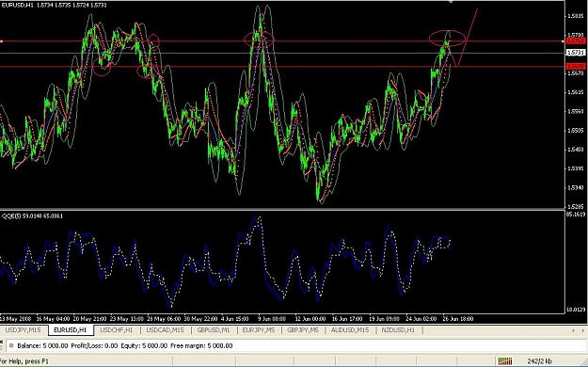Select the AUDUSD,M15 chart tab
Viewport: 588px width, 367px height.
(349, 330)
